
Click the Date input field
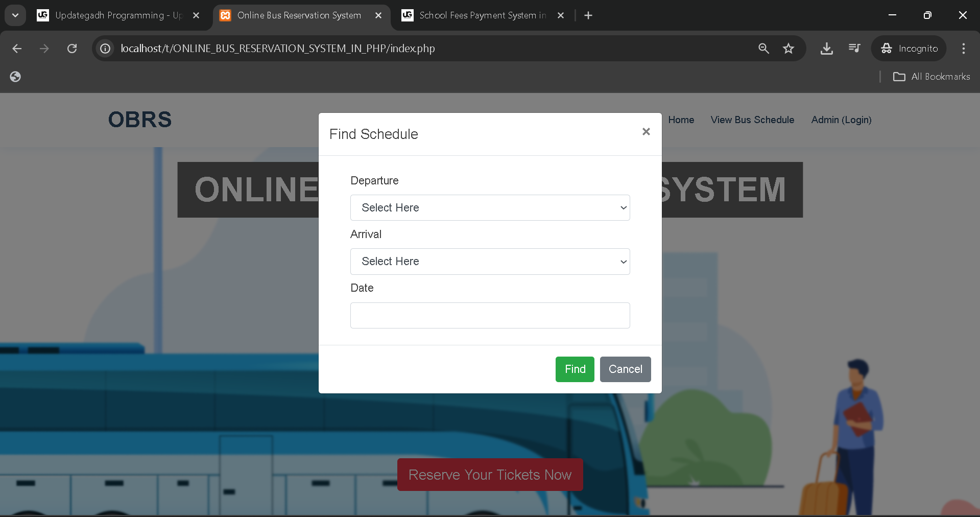point(490,315)
